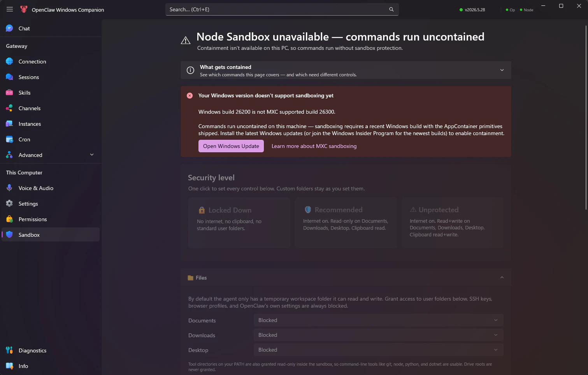588x375 pixels.
Task: Click the Files folder icon
Action: pyautogui.click(x=191, y=278)
